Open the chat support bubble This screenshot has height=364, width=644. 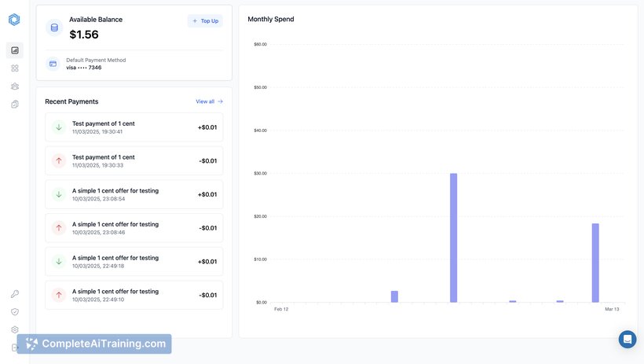tap(628, 340)
